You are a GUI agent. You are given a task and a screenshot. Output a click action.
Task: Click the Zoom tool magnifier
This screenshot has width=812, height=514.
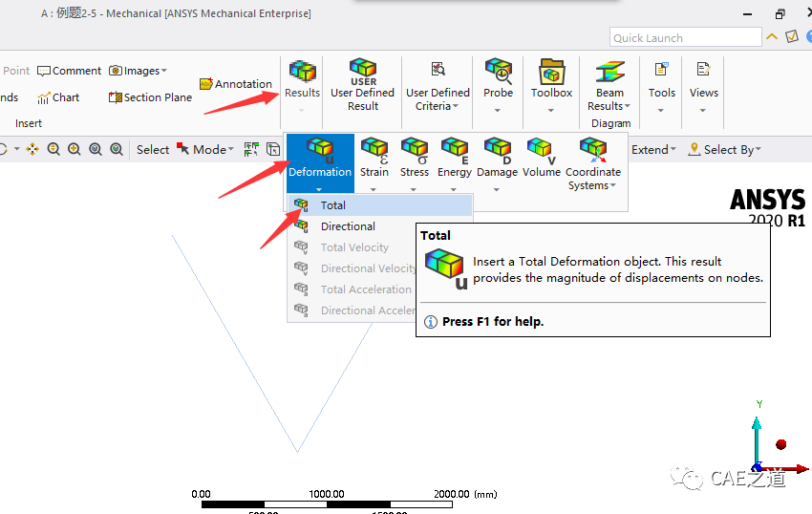[x=53, y=149]
